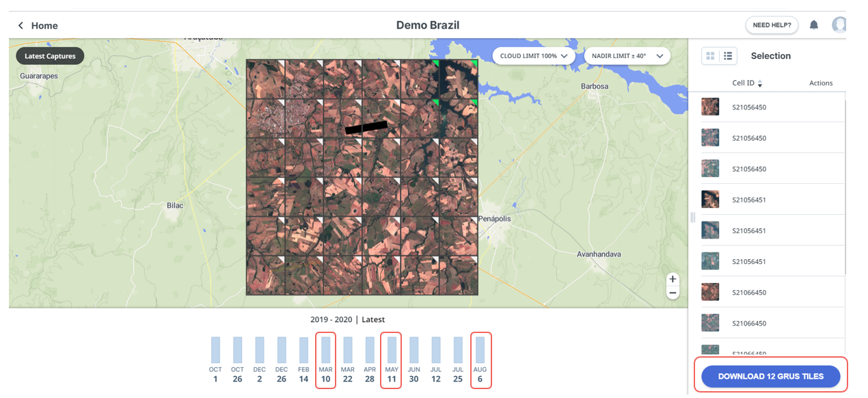
Task: Select the MAY 11 capture date
Action: click(392, 360)
